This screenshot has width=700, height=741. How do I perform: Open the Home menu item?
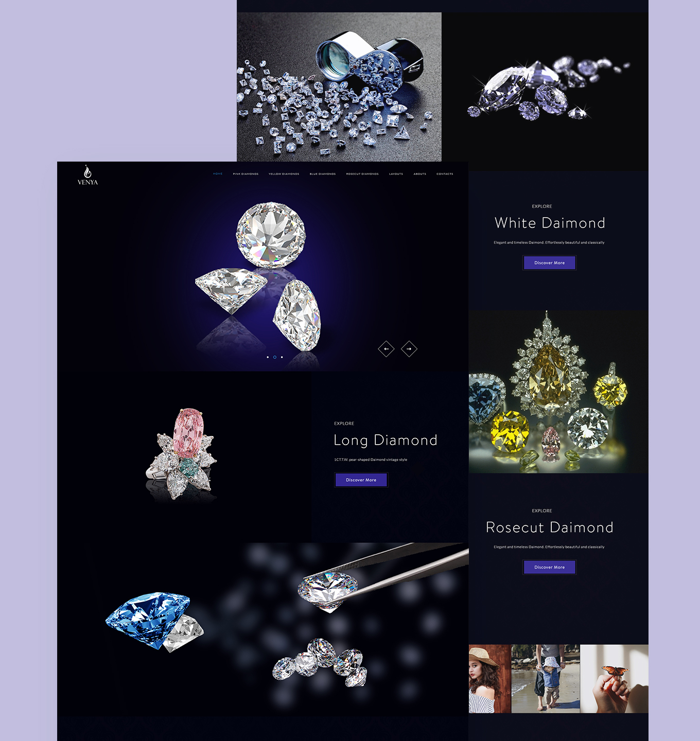pyautogui.click(x=218, y=174)
